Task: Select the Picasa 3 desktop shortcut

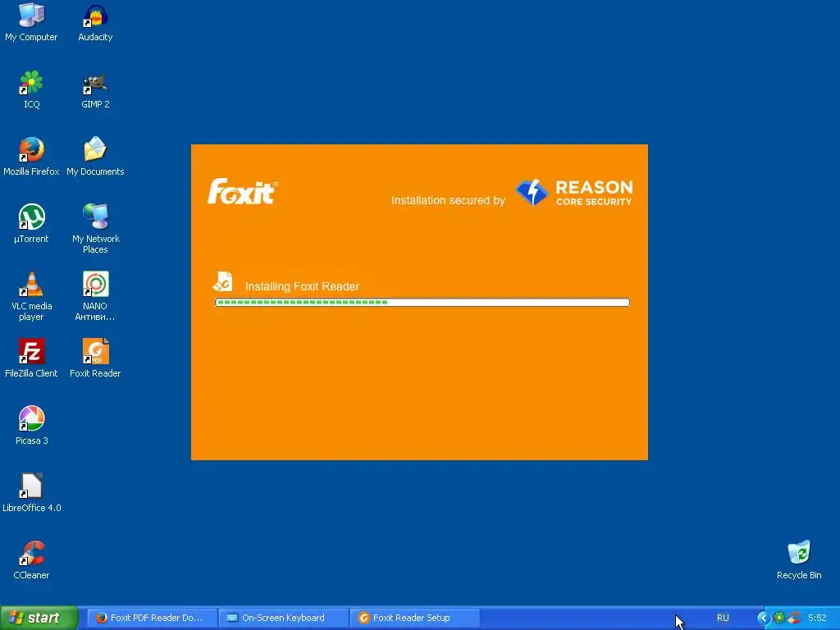Action: point(31,426)
